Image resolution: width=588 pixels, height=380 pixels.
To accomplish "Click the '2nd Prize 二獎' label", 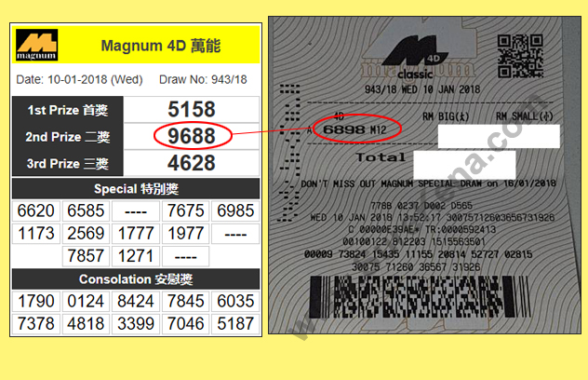I will click(x=68, y=137).
